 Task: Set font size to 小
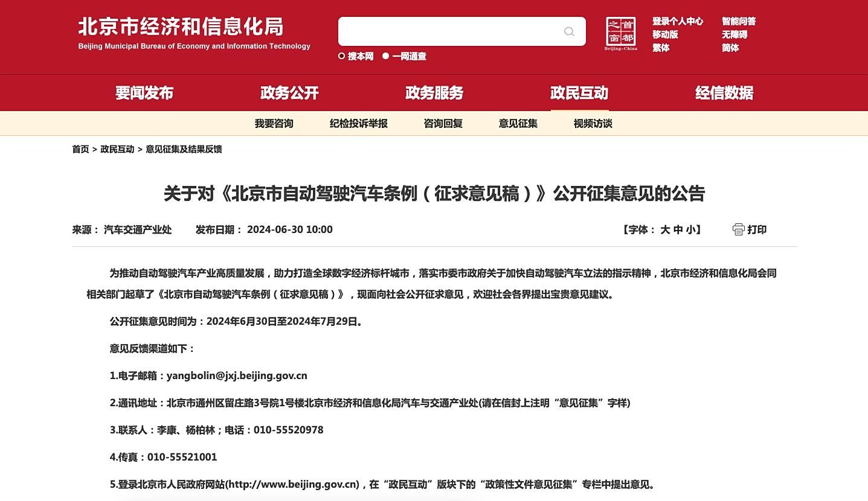coord(690,229)
